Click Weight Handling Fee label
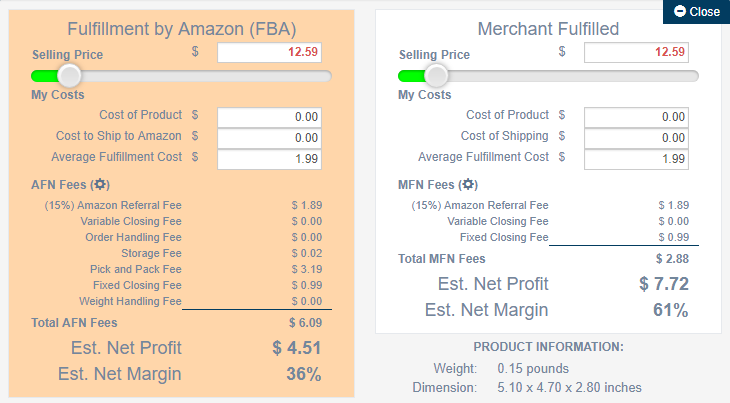 (130, 301)
